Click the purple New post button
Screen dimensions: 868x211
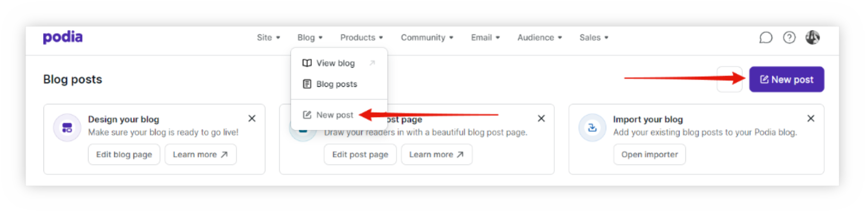click(x=786, y=80)
